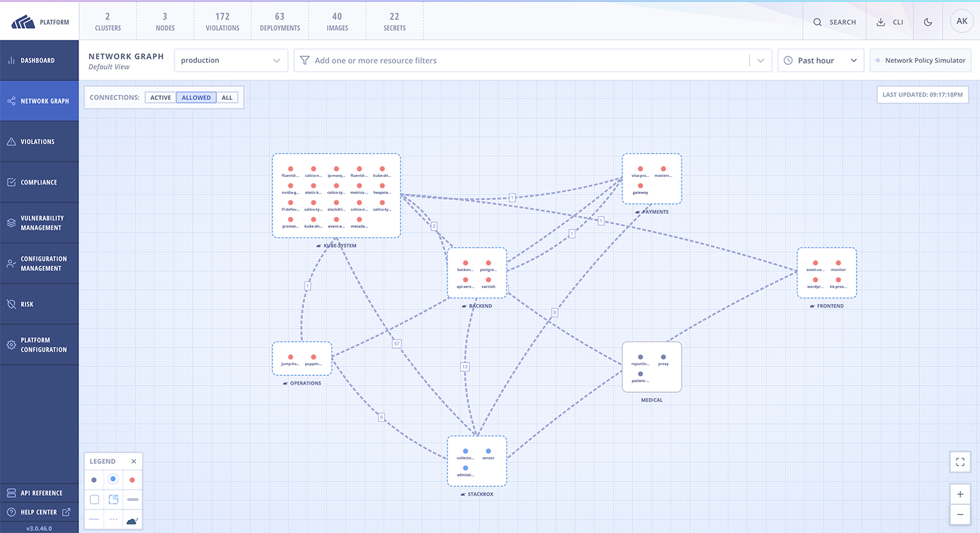980x533 pixels.
Task: Go to Violations in sidebar
Action: [39, 142]
